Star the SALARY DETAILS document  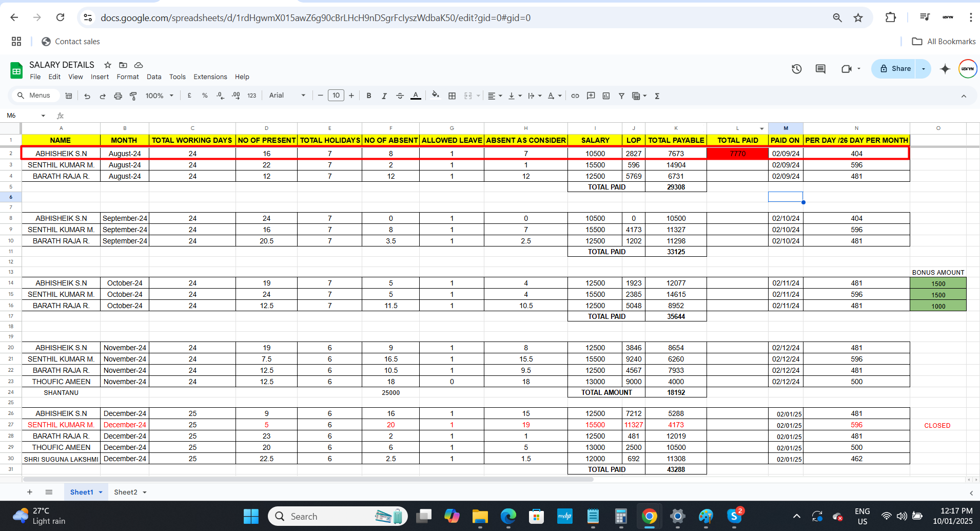108,65
